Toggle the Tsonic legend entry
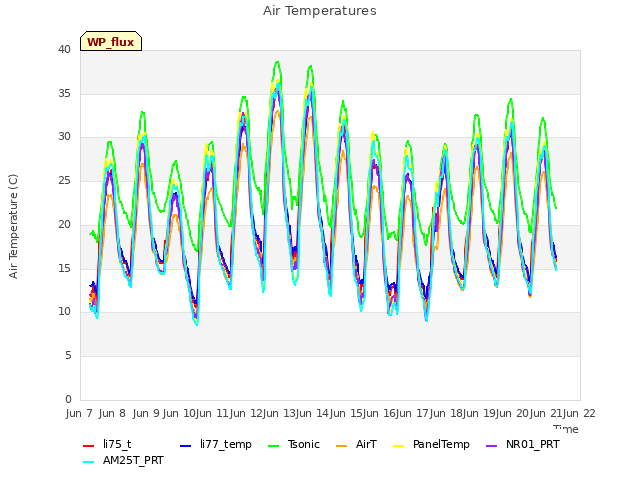 click(x=293, y=444)
